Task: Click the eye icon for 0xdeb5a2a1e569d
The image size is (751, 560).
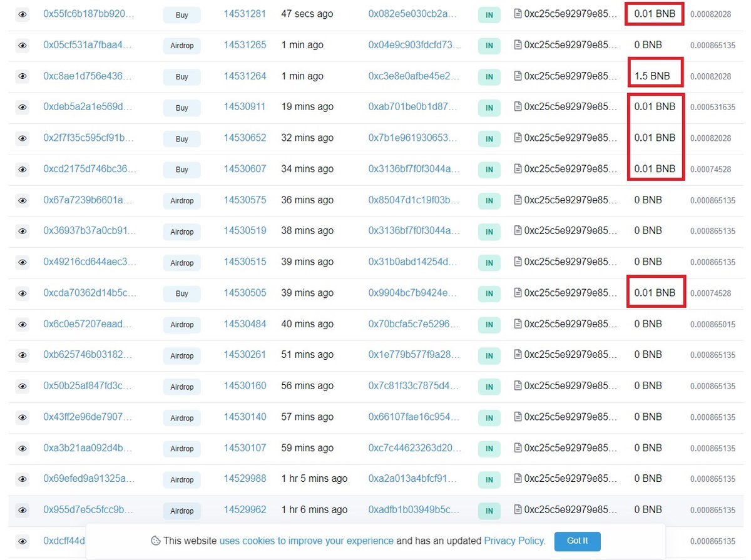Action: point(23,107)
